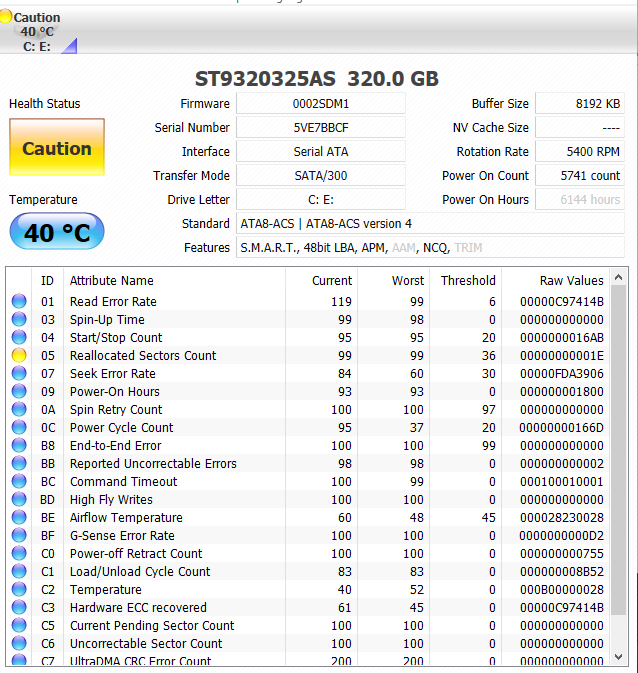Select the Spin Retry Count attribute name

pos(116,409)
